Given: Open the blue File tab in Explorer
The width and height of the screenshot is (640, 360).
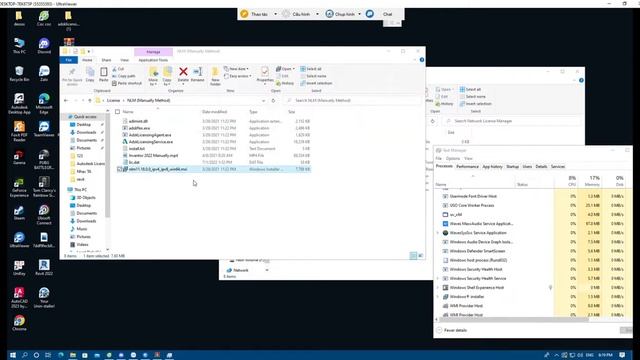Looking at the screenshot, I should [x=69, y=60].
